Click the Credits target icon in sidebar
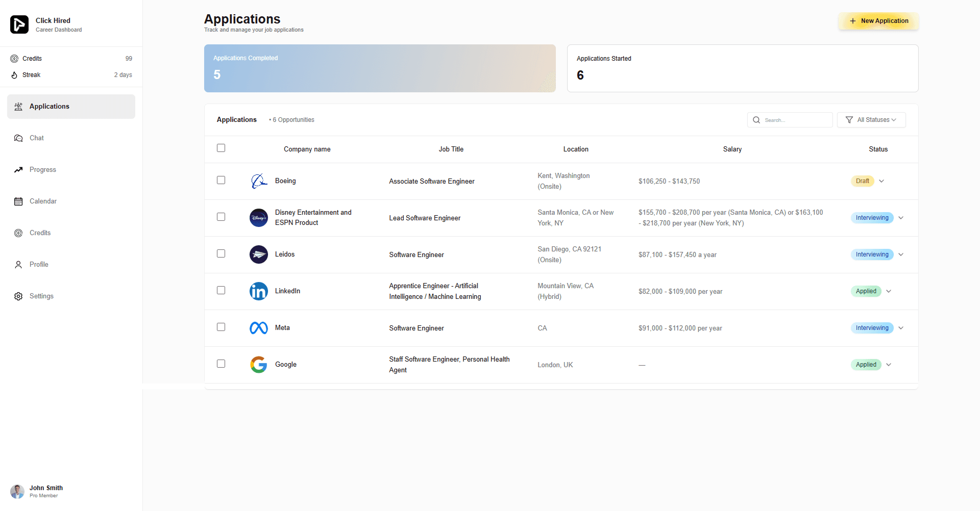This screenshot has height=511, width=980. pos(18,233)
